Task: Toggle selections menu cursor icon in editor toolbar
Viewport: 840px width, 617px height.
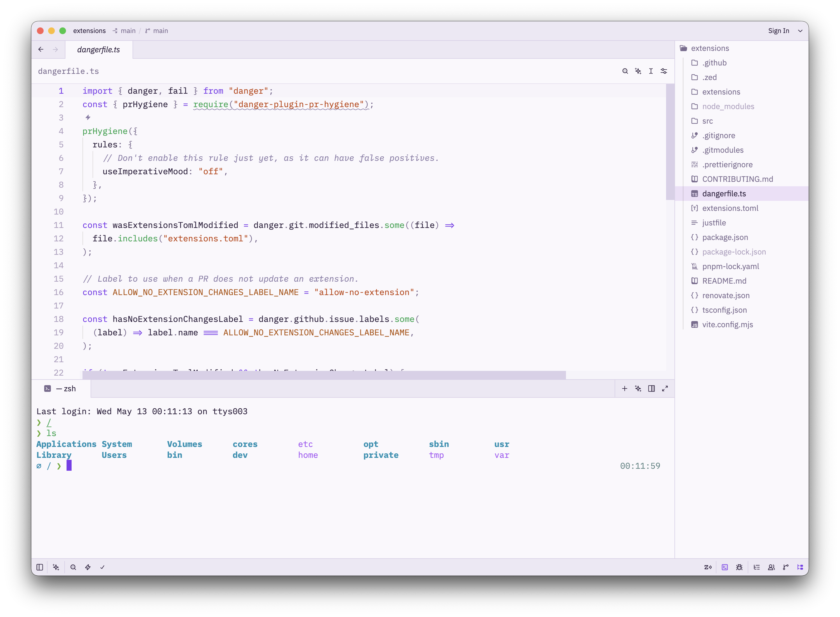Action: 651,71
